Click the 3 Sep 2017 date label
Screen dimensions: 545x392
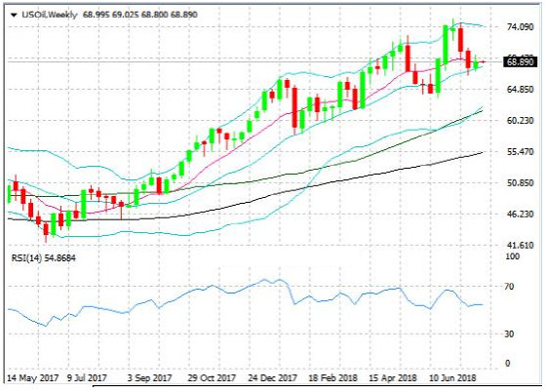pyautogui.click(x=149, y=377)
